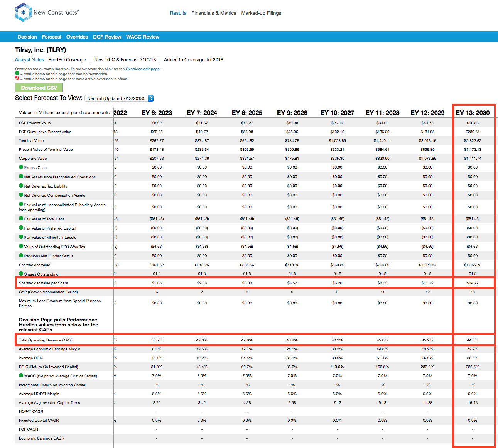
Task: Click green override dot beside Excess Cash
Action: coord(21,167)
